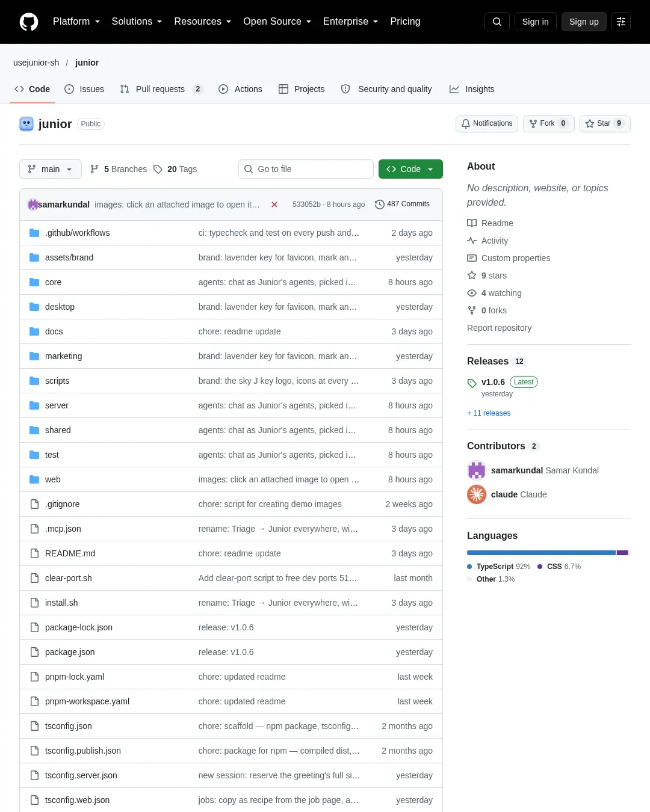Expand the Platform menu
Image resolution: width=650 pixels, height=812 pixels.
(x=76, y=22)
